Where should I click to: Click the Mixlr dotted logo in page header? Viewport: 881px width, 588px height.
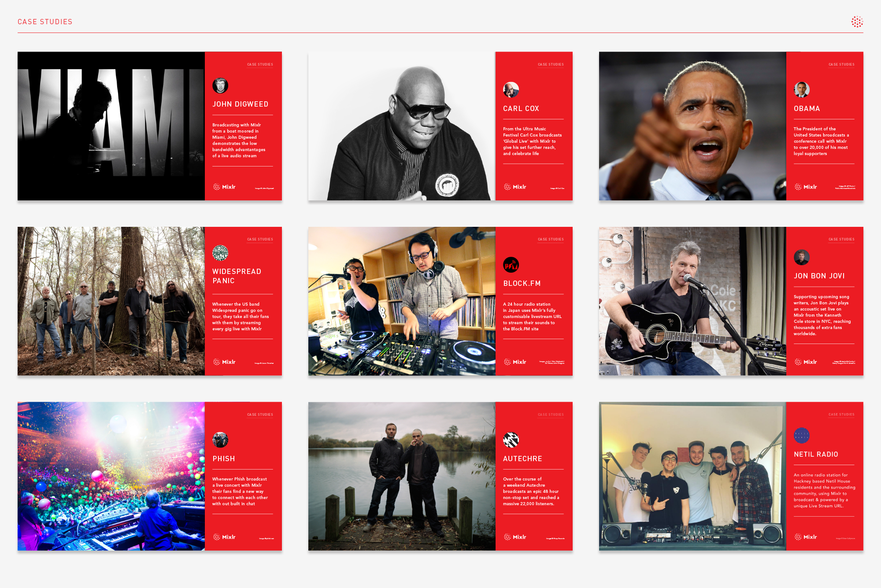click(857, 22)
